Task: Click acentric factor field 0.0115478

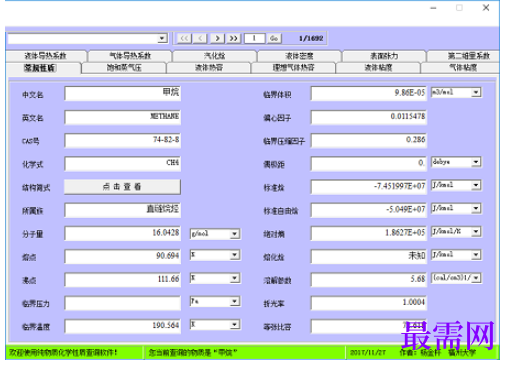Action: (369, 117)
